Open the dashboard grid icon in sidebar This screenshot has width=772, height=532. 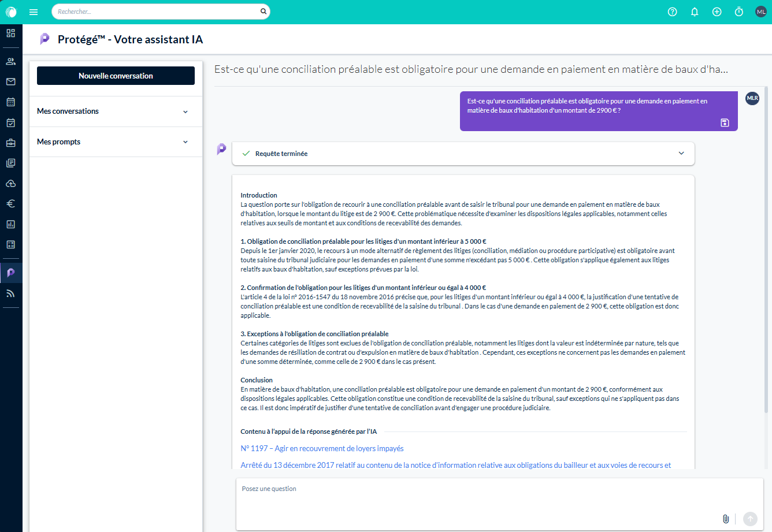tap(11, 33)
